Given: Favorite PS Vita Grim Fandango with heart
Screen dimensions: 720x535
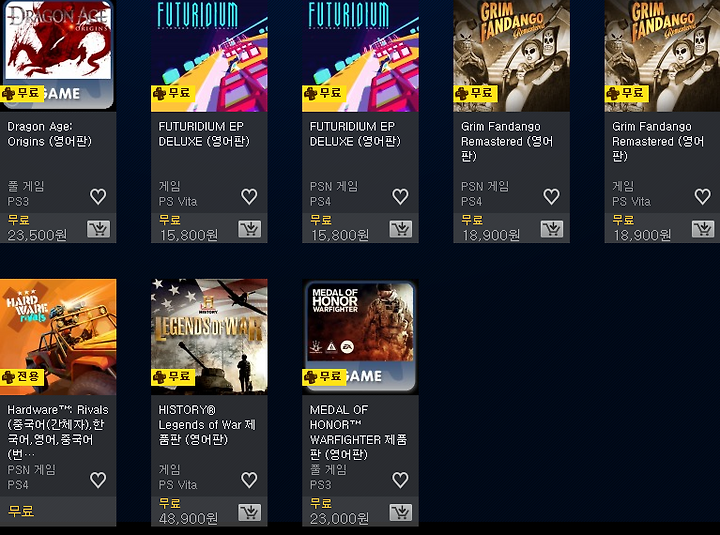Looking at the screenshot, I should (703, 197).
